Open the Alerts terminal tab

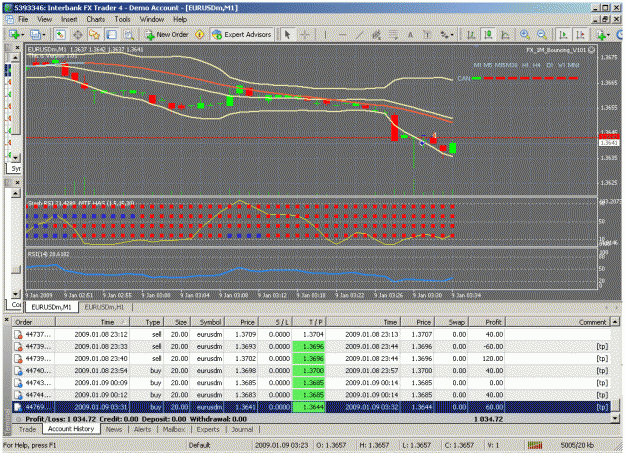pos(142,429)
